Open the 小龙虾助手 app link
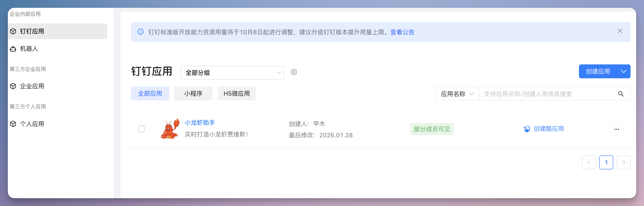The width and height of the screenshot is (644, 206). coord(200,123)
